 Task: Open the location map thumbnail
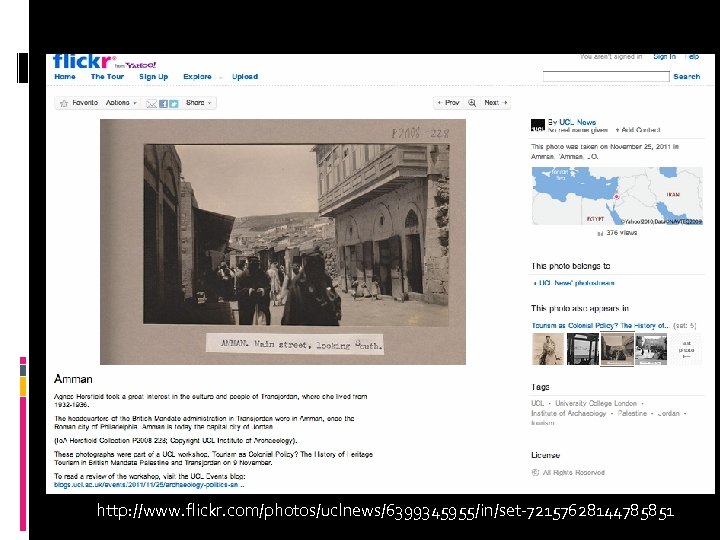point(617,196)
